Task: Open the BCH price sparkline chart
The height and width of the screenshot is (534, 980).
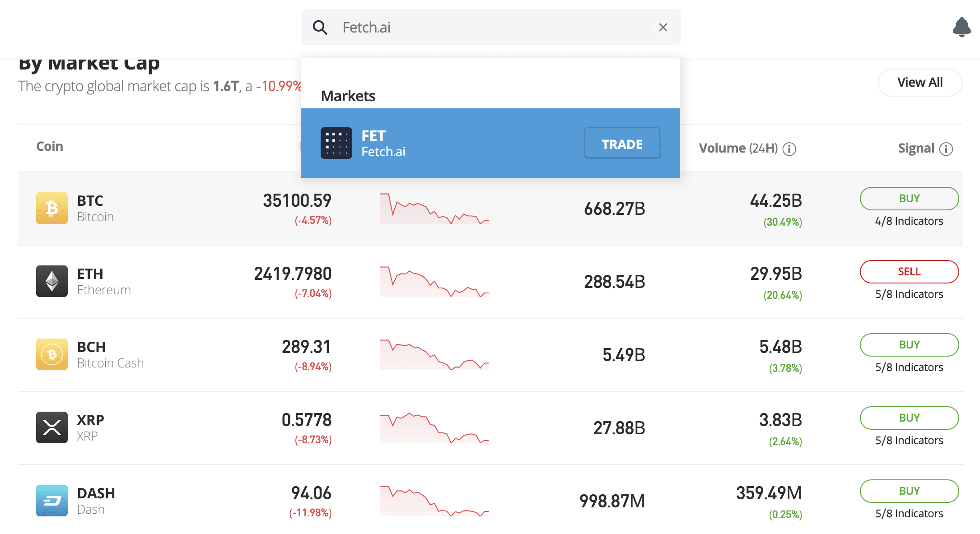Action: (434, 355)
